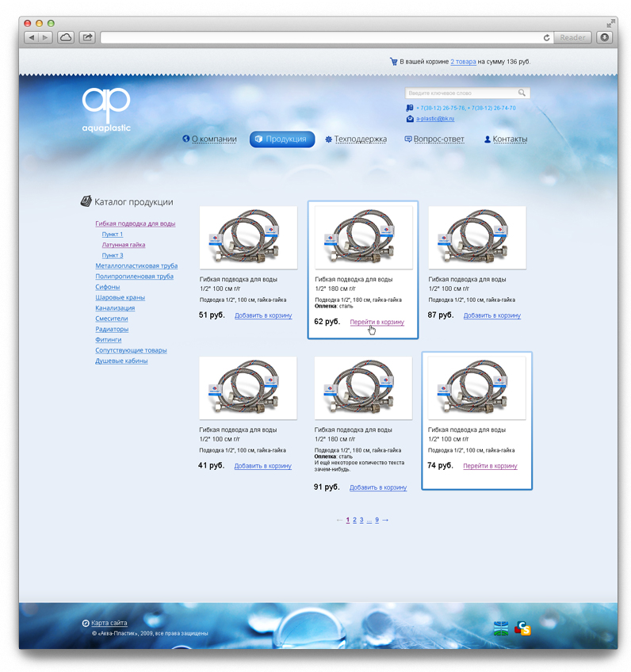
Task: Click the browser back arrow
Action: (32, 37)
